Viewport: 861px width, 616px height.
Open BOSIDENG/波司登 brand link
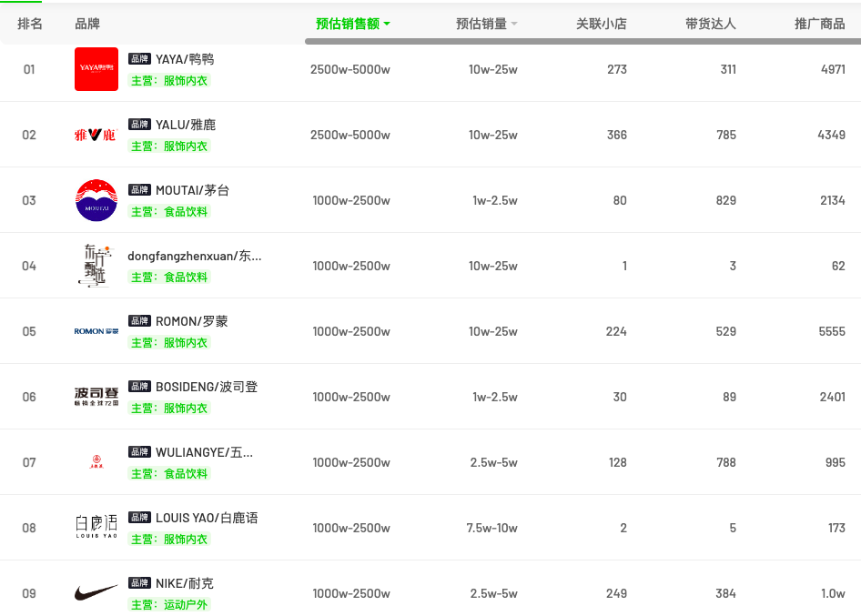[207, 387]
